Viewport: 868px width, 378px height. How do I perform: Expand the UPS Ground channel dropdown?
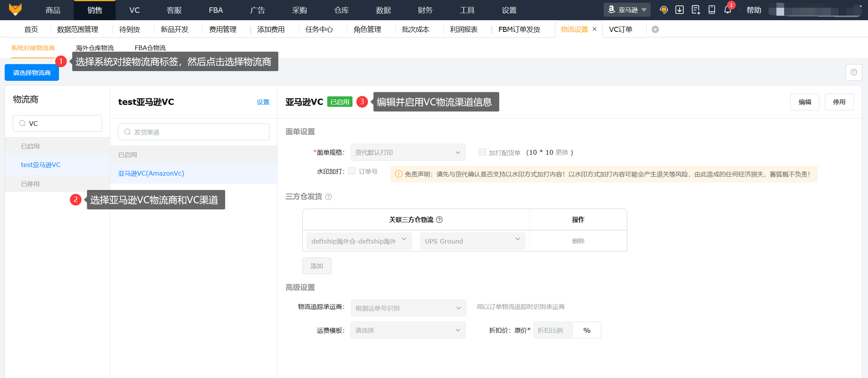point(472,241)
